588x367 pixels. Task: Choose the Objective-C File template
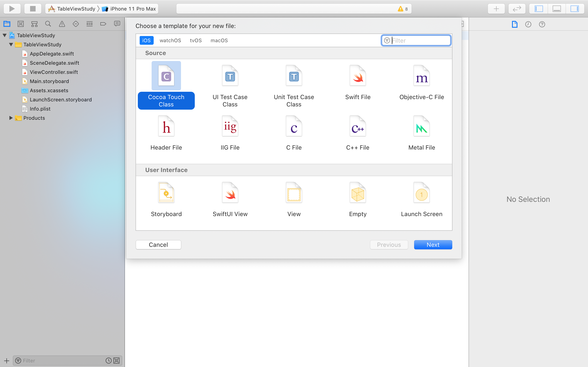coord(421,76)
